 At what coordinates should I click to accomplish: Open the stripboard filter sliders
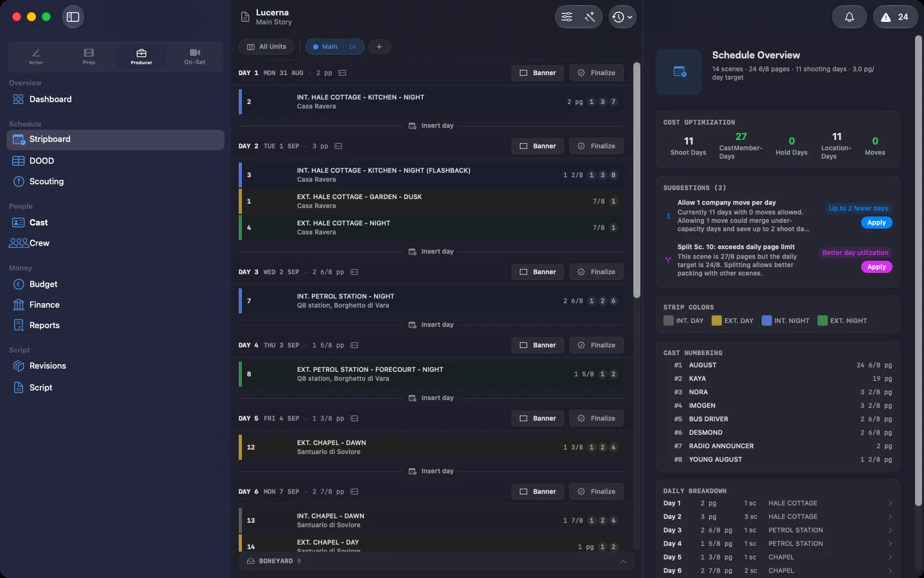coord(567,17)
